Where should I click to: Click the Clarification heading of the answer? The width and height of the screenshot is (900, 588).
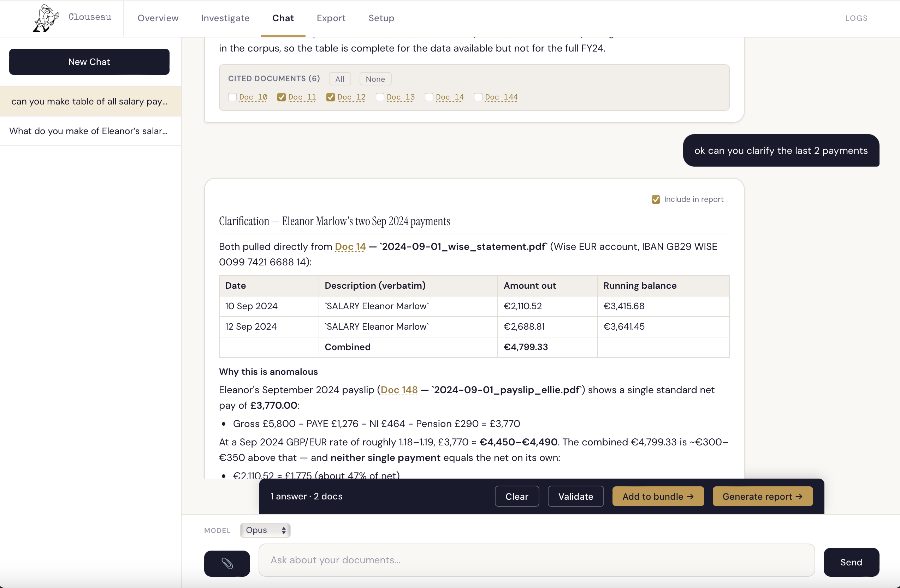(x=334, y=221)
